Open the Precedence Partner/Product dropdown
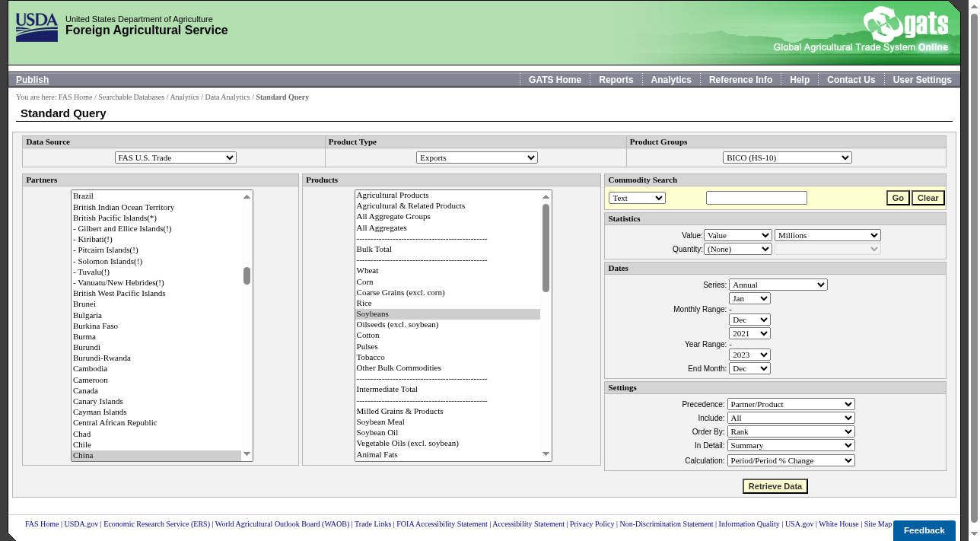Image resolution: width=980 pixels, height=541 pixels. pos(791,404)
